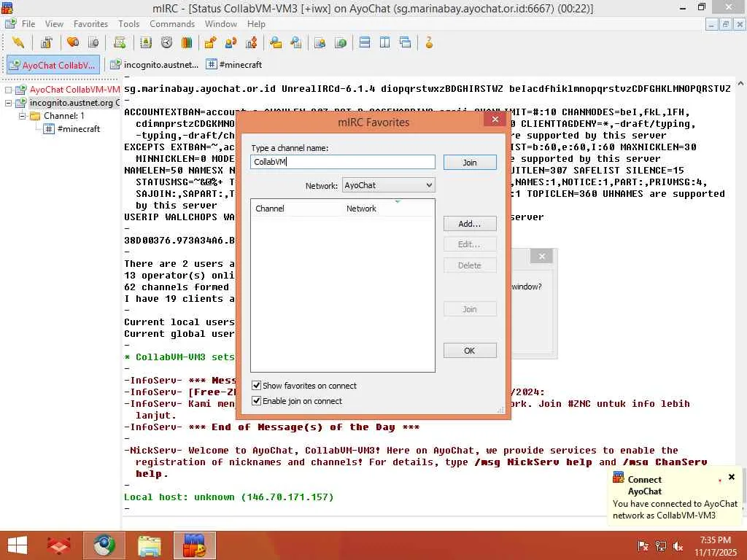Click the box beside AyoChat CollabVM-VM tree item
This screenshot has width=747, height=560.
[8, 90]
